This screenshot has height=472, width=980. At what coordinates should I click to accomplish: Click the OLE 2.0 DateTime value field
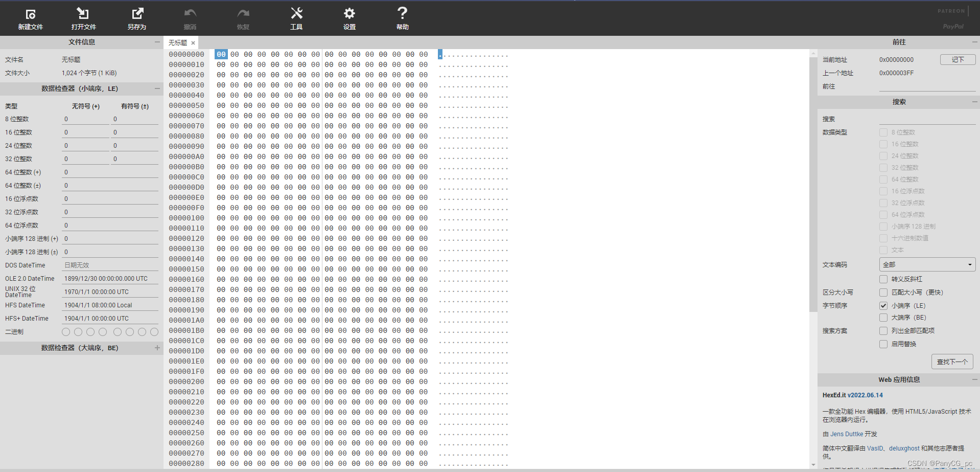click(110, 279)
